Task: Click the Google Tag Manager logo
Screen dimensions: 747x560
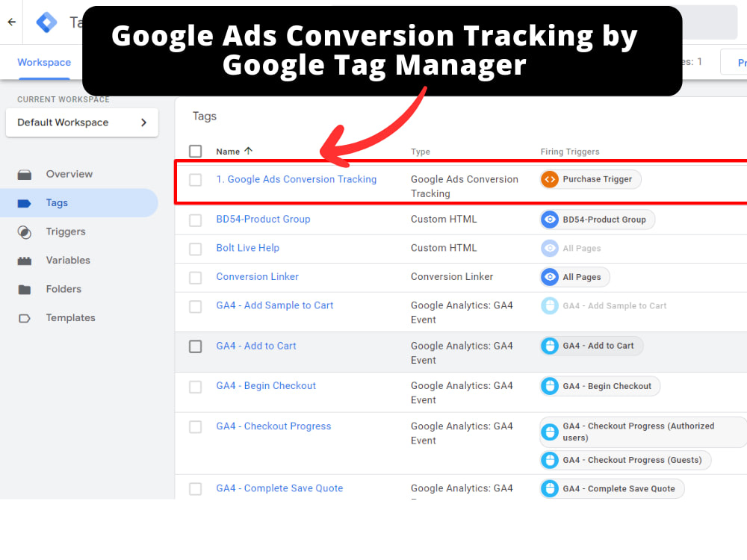Action: click(46, 22)
